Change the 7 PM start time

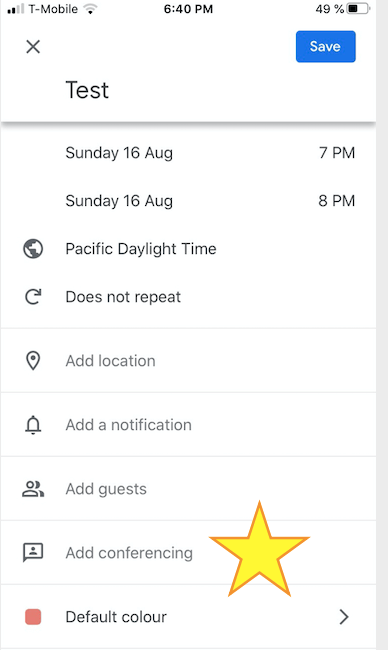337,153
